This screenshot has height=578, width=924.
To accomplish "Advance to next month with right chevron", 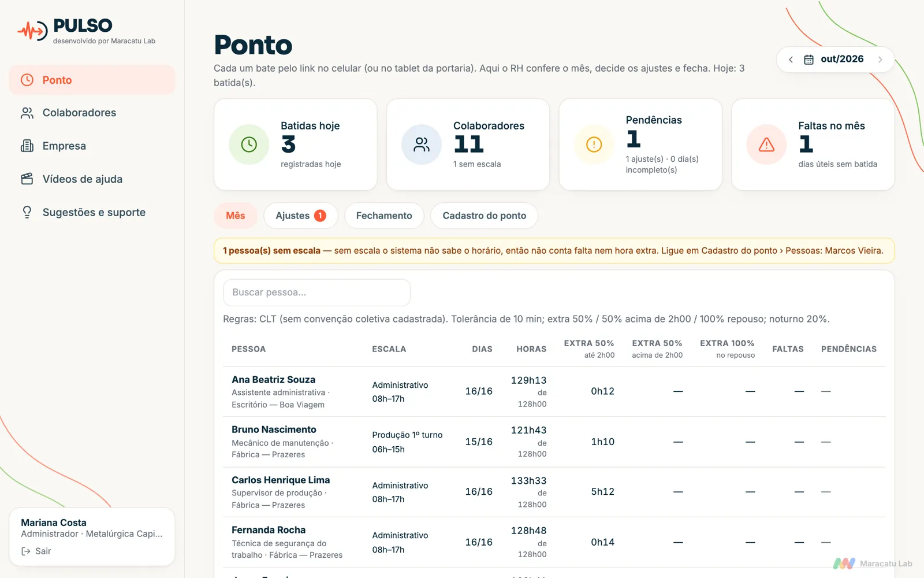I will coord(880,60).
